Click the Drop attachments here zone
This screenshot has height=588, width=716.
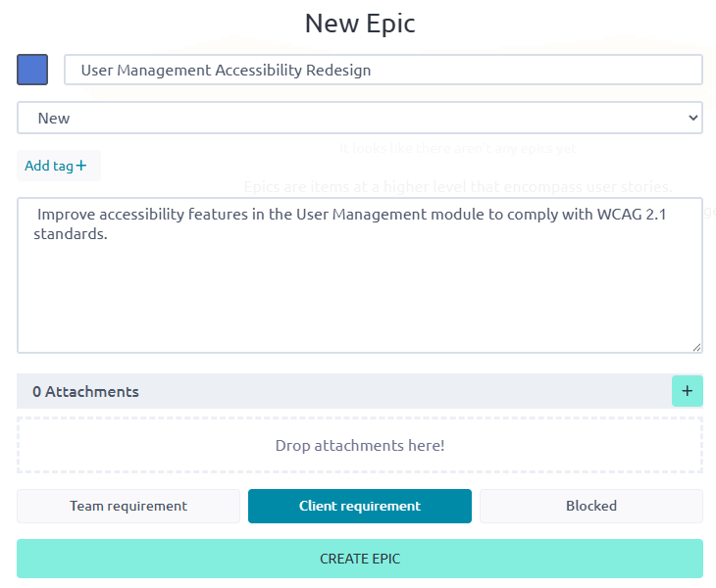point(359,445)
